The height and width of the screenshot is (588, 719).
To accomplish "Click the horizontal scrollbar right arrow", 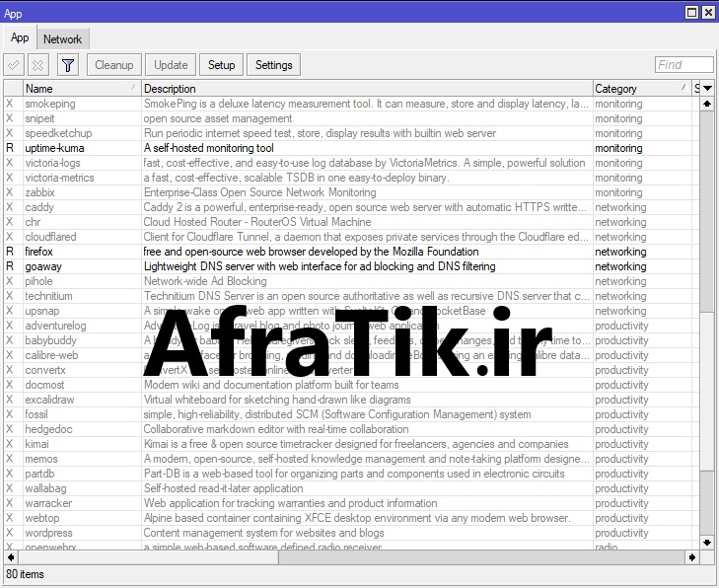I will (691, 556).
